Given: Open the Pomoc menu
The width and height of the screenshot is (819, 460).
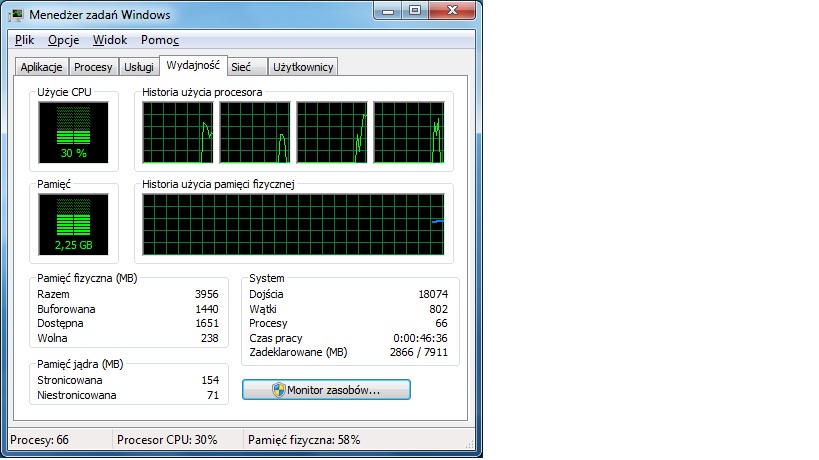Looking at the screenshot, I should [159, 40].
